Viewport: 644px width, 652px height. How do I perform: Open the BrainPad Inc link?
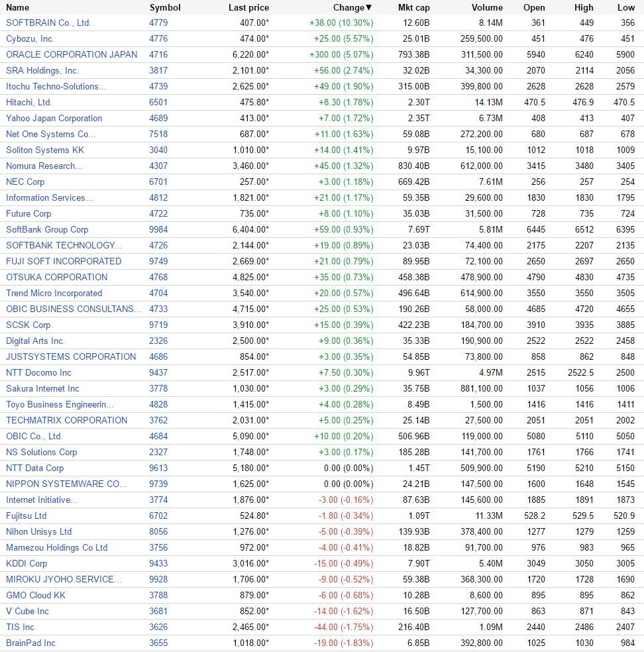30,643
